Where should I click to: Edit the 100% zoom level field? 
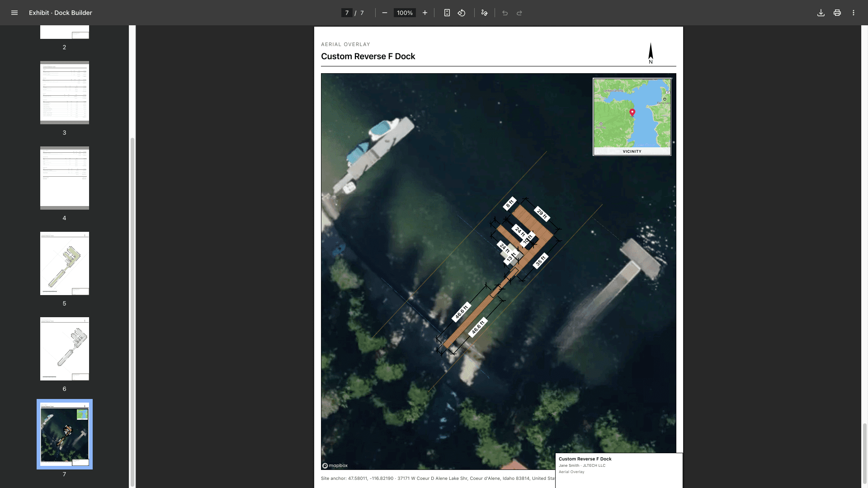(405, 13)
